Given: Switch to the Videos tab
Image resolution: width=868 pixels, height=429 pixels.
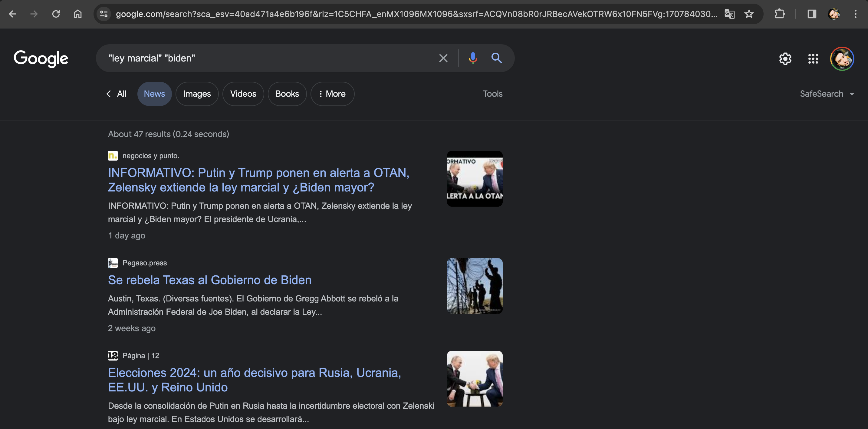Looking at the screenshot, I should (x=243, y=94).
